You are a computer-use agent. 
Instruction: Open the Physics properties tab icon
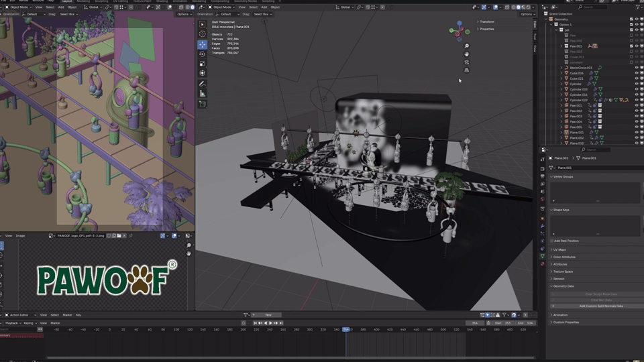pyautogui.click(x=543, y=241)
